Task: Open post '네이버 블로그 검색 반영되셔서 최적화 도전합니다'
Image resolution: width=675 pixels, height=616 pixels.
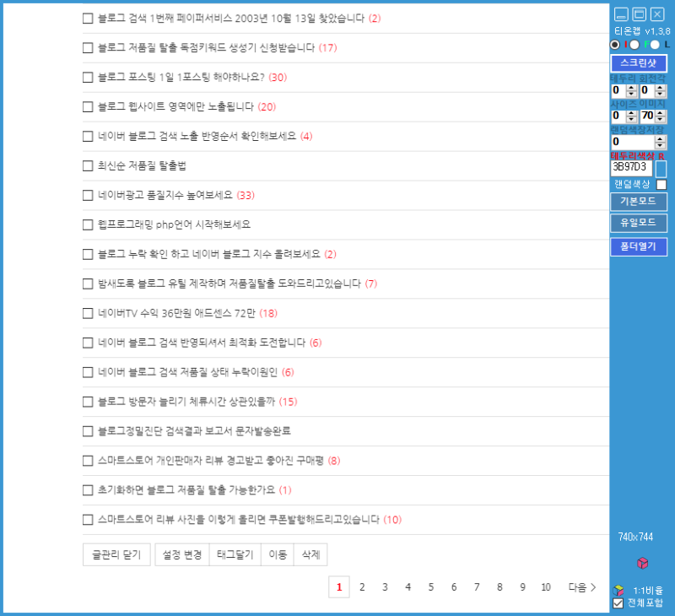Action: [202, 343]
